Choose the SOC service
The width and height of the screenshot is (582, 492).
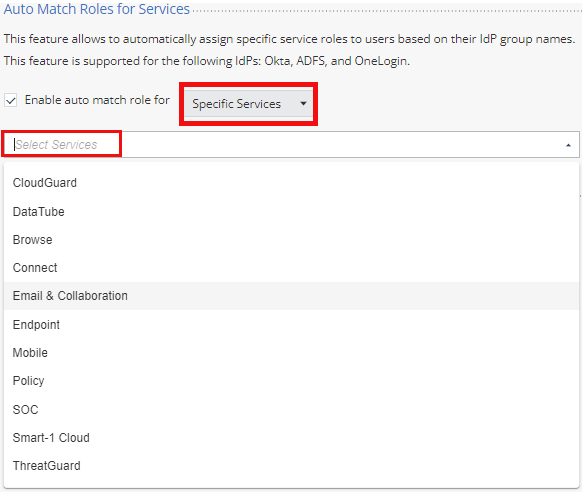[291, 409]
